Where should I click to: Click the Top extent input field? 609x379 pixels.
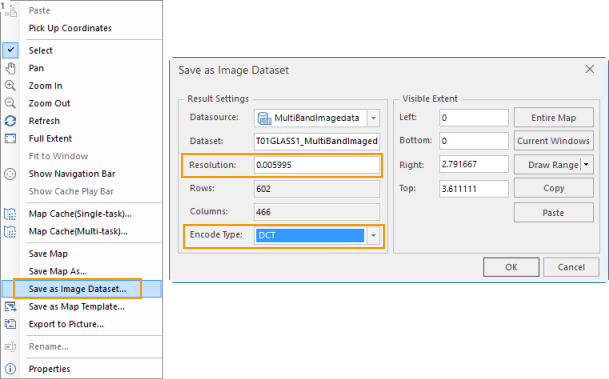click(x=474, y=189)
